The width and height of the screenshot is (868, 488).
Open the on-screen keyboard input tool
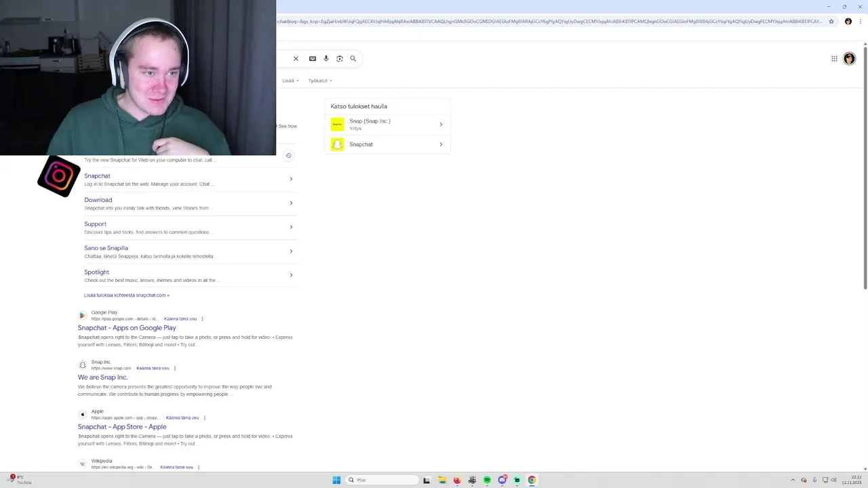(x=313, y=59)
